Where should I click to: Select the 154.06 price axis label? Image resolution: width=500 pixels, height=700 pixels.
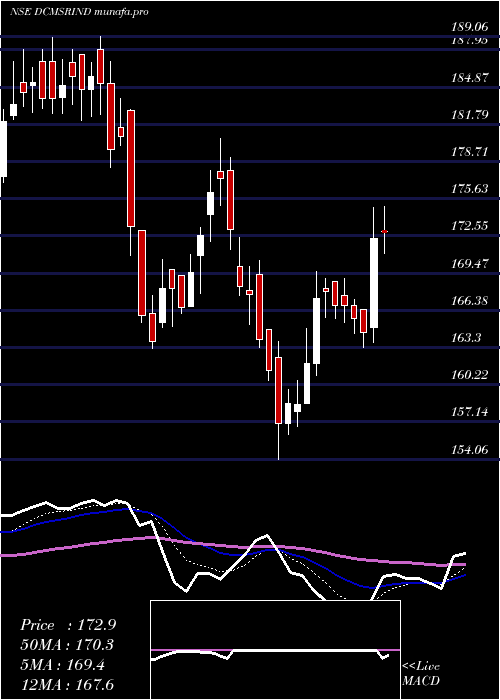pos(470,449)
